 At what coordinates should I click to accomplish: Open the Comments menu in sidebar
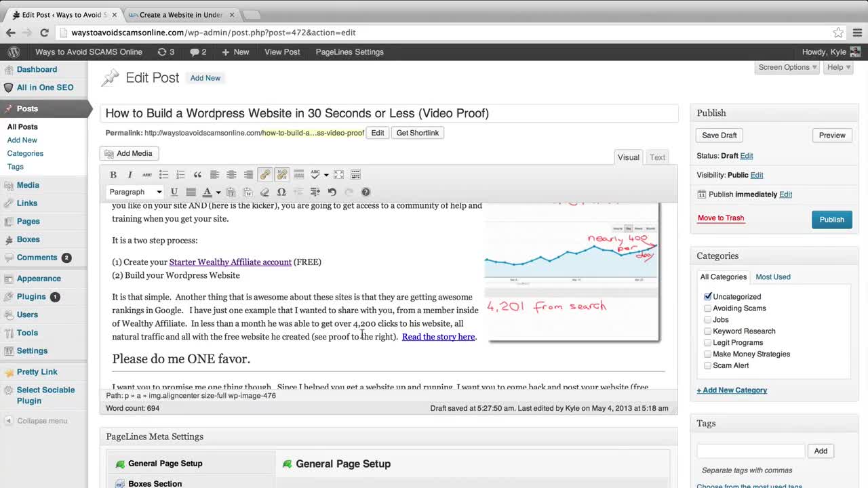pos(37,258)
